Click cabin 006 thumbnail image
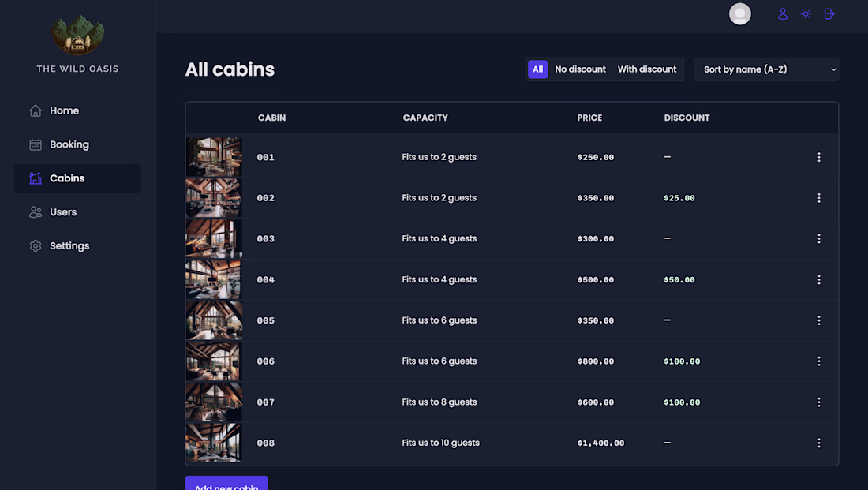868x490 pixels. tap(214, 361)
